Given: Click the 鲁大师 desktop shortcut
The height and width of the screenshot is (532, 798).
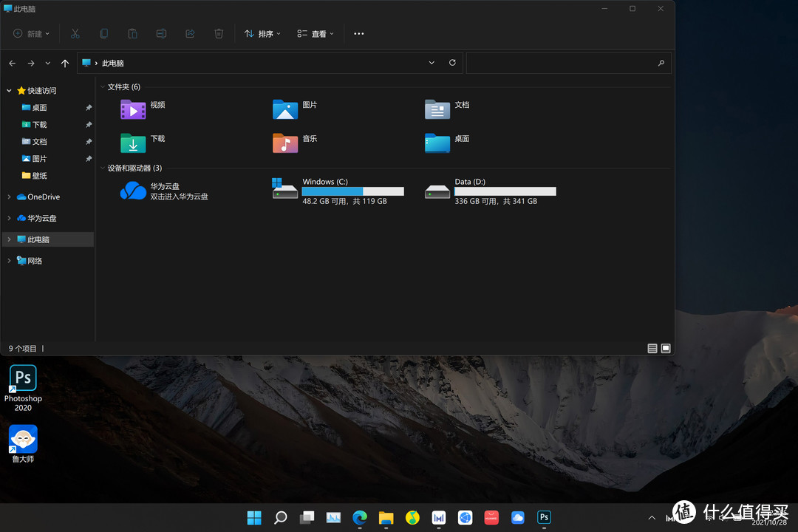Looking at the screenshot, I should (x=23, y=443).
